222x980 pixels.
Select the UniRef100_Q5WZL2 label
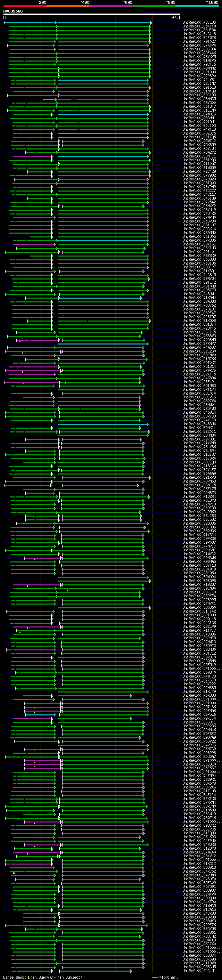[x=199, y=141]
